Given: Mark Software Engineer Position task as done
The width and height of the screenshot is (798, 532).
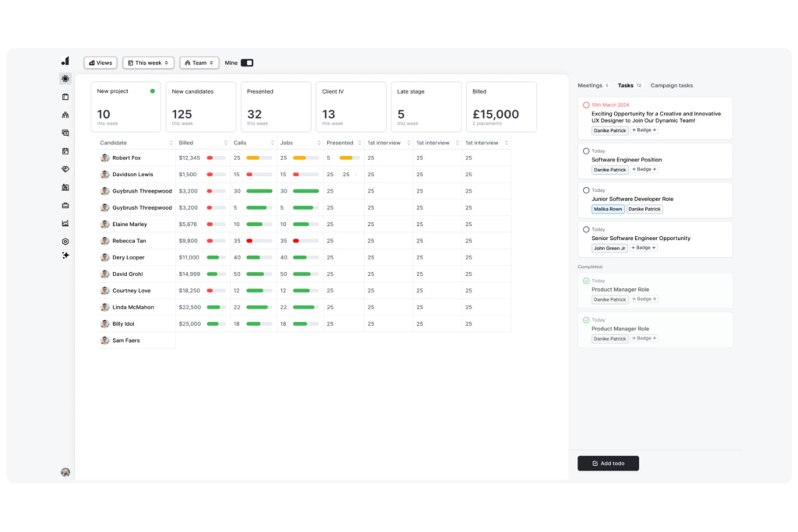Looking at the screenshot, I should pyautogui.click(x=586, y=151).
